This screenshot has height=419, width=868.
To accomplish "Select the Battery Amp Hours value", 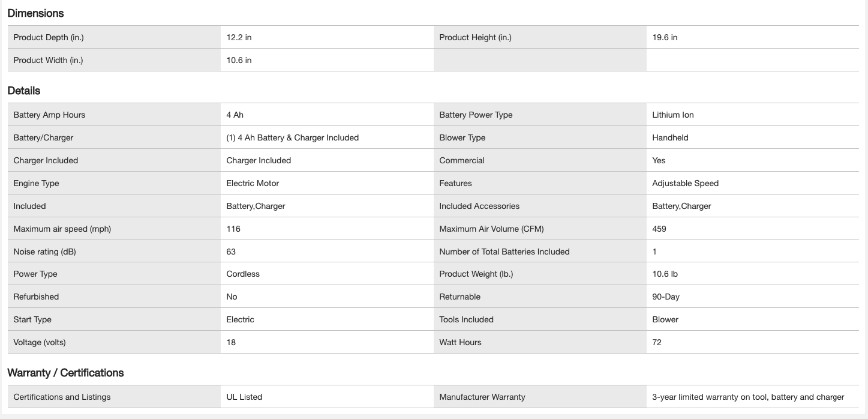I will tap(235, 115).
